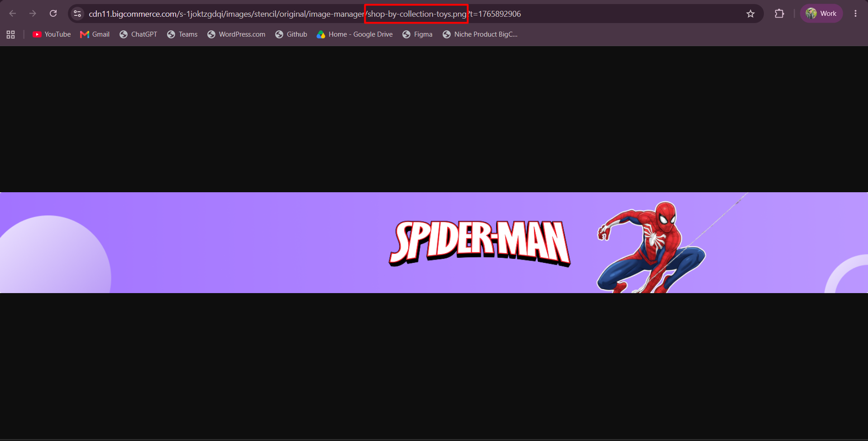Open the Github bookmark
868x441 pixels.
[x=291, y=34]
